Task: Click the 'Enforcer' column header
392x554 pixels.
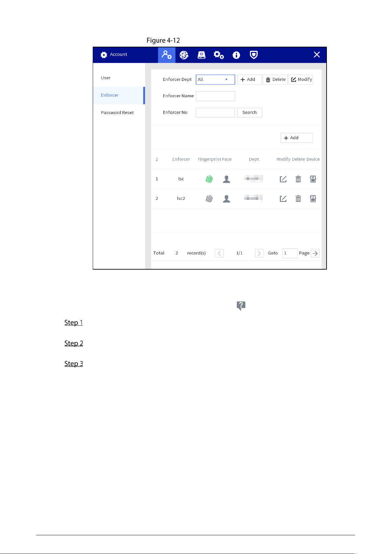Action: [x=181, y=159]
